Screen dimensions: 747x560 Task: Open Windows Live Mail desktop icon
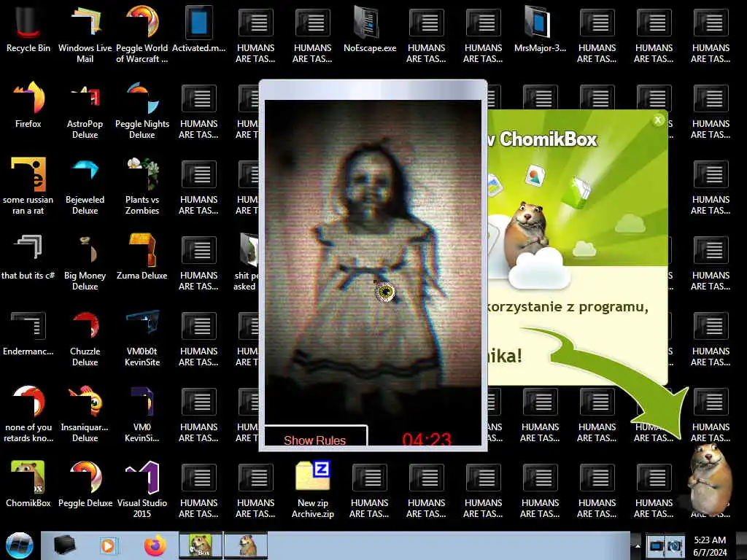(x=85, y=34)
